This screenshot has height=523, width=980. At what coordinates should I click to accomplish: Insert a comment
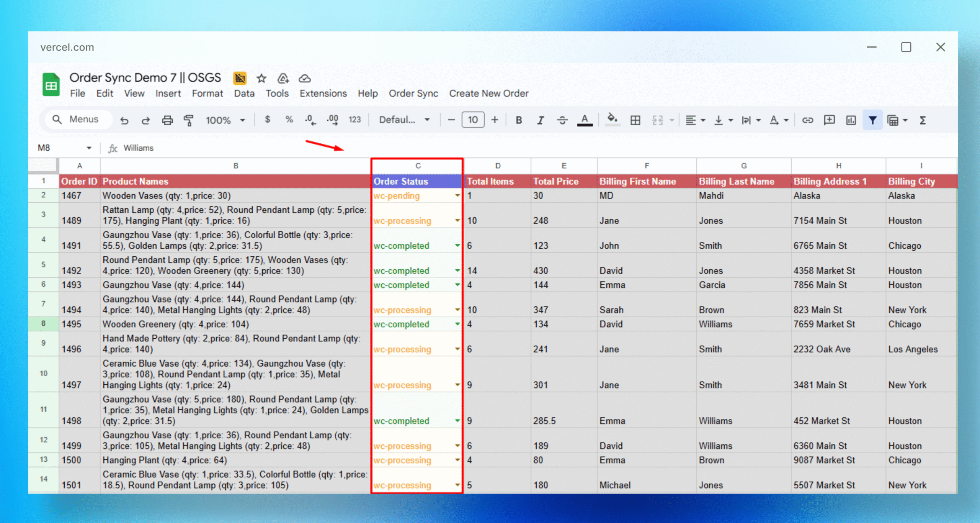point(829,120)
